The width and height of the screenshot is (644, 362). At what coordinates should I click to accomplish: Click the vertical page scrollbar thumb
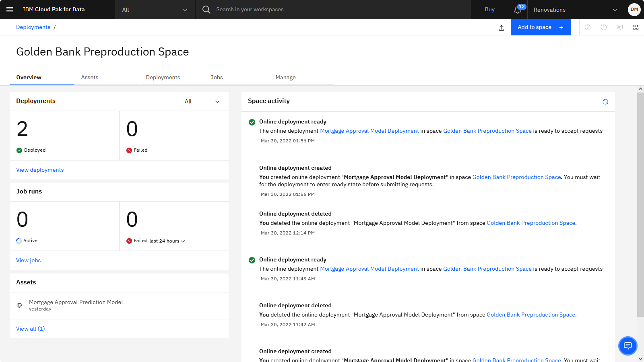click(x=640, y=205)
